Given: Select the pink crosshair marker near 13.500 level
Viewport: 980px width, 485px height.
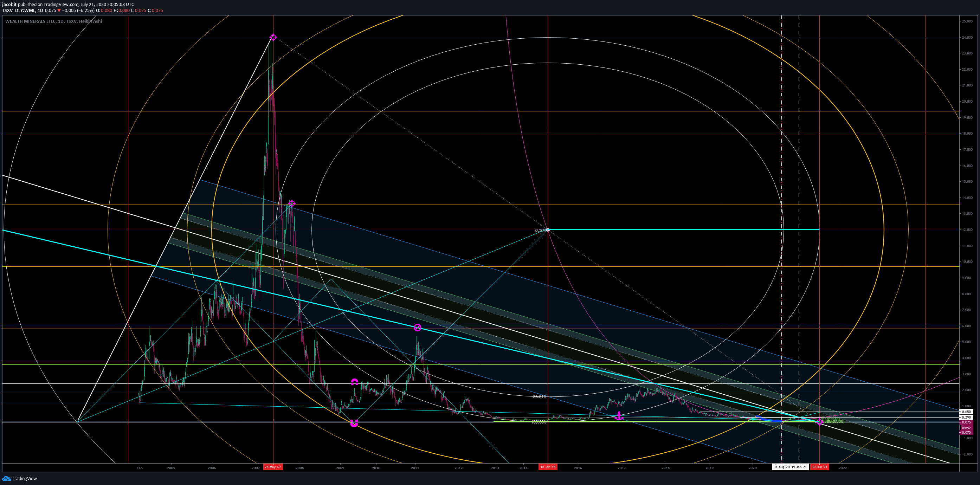Looking at the screenshot, I should [x=291, y=203].
